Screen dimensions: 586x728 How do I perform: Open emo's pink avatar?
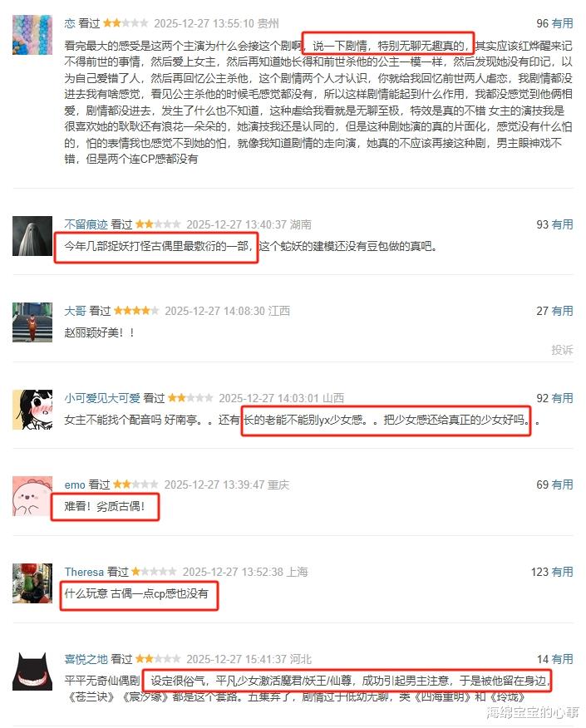[32, 496]
